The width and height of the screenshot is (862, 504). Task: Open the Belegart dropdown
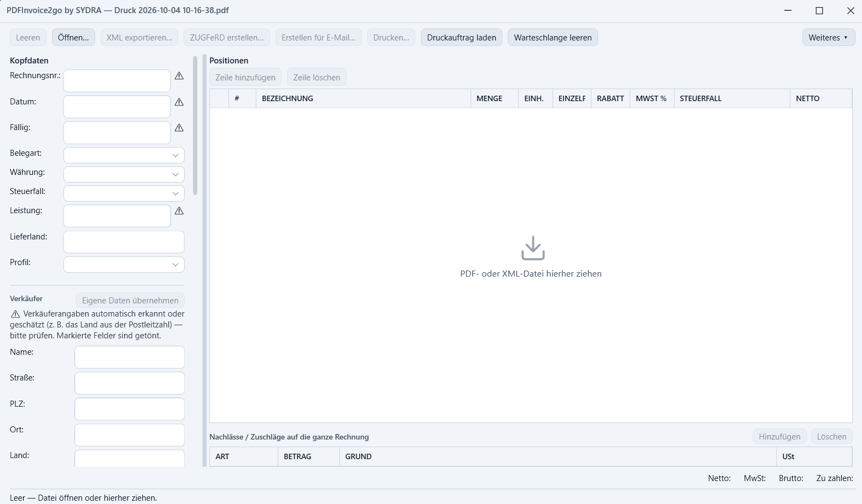pyautogui.click(x=124, y=155)
